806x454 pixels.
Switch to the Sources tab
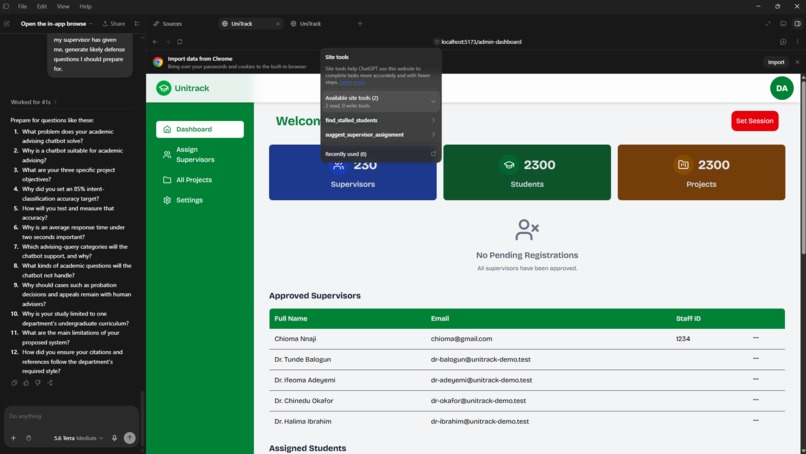pyautogui.click(x=168, y=24)
